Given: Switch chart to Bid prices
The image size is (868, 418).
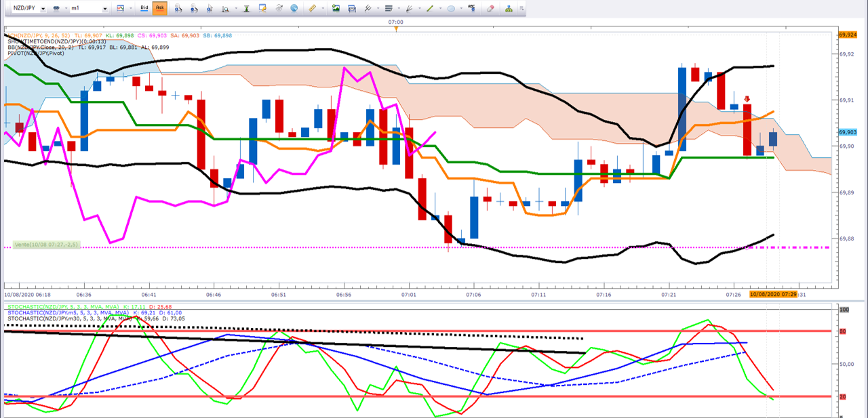Looking at the screenshot, I should click(x=144, y=8).
